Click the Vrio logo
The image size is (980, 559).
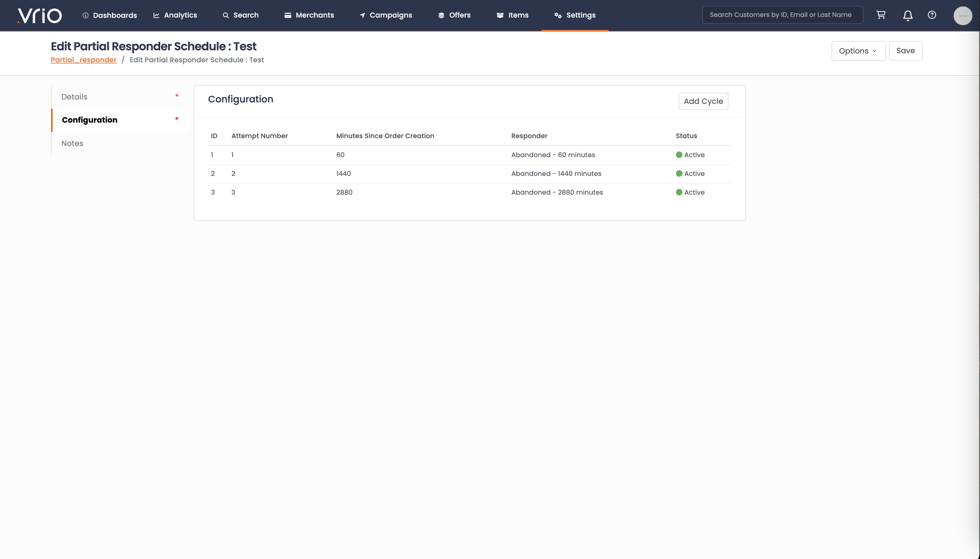[40, 15]
